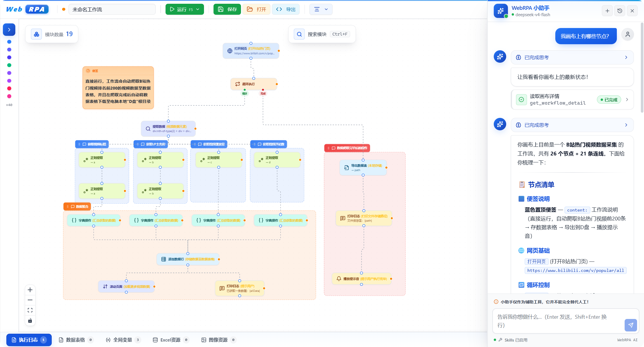Click the deepseek-v4-flash model name
Image resolution: width=644 pixels, height=347 pixels.
click(533, 15)
